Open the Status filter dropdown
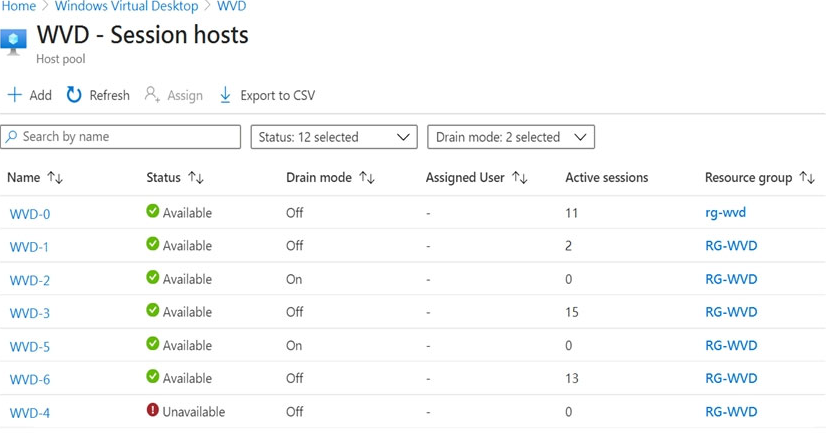Image resolution: width=827 pixels, height=433 pixels. pos(333,137)
